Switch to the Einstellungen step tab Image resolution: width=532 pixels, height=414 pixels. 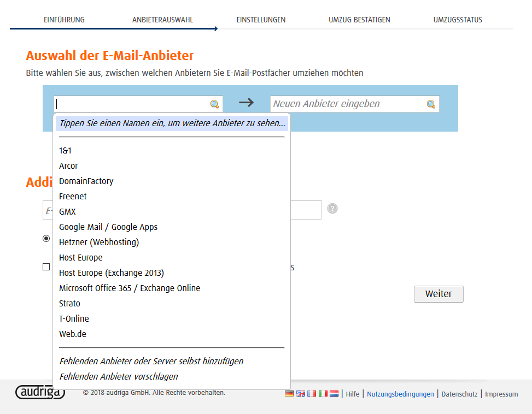pyautogui.click(x=261, y=20)
